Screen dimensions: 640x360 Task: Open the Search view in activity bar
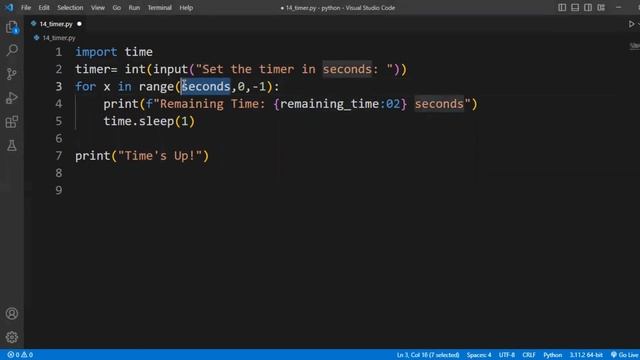pyautogui.click(x=12, y=50)
